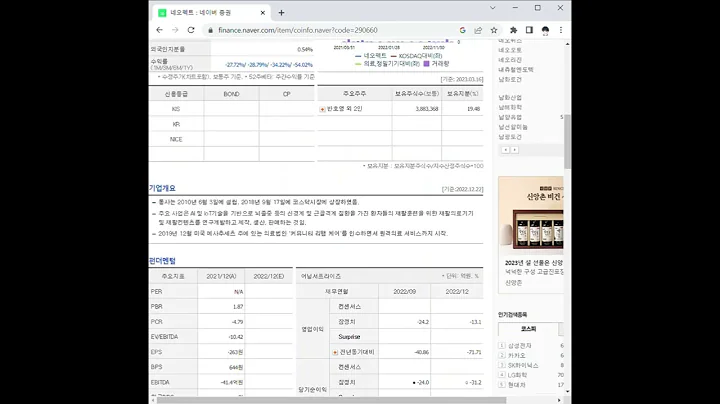Viewport: 720px width, 404px height.
Task: Open 남선알미늄 in the stock list
Action: 513,127
